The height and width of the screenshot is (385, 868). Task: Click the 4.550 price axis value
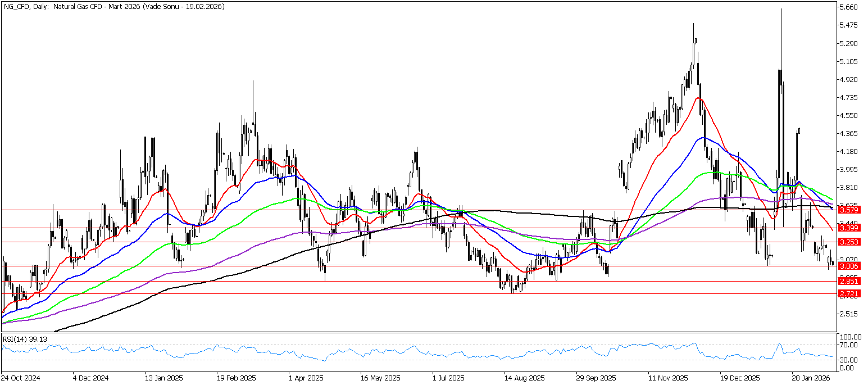[847, 115]
